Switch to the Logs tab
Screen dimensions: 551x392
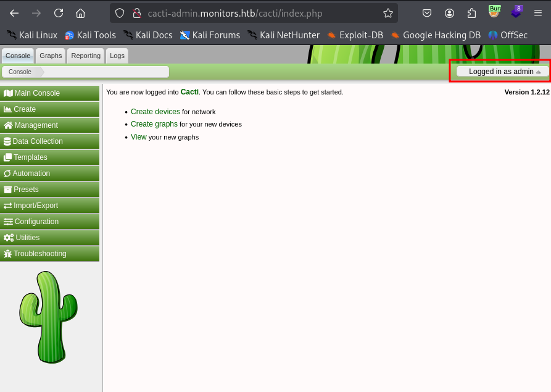pyautogui.click(x=117, y=56)
